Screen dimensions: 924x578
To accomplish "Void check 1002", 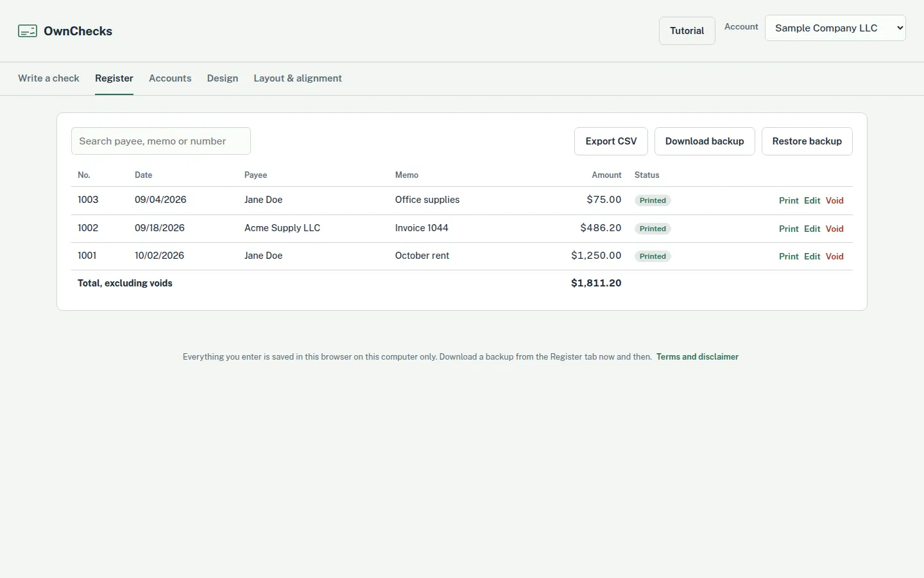I will click(x=835, y=229).
